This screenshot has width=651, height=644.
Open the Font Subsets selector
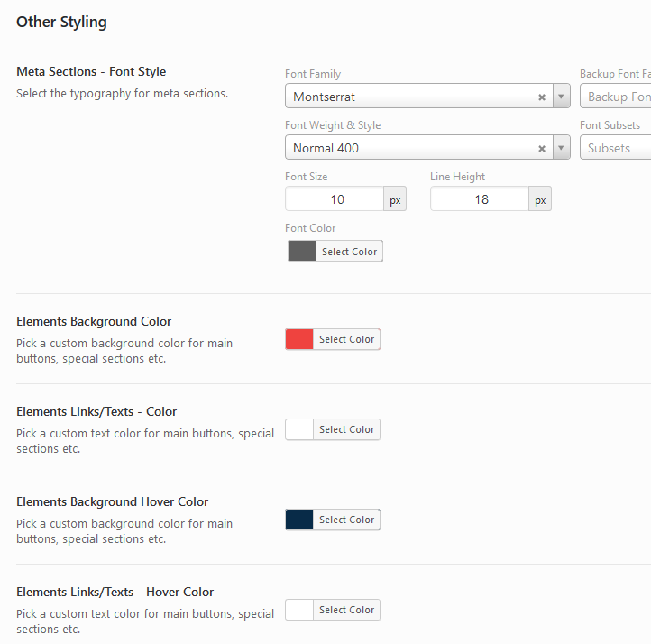pos(616,148)
